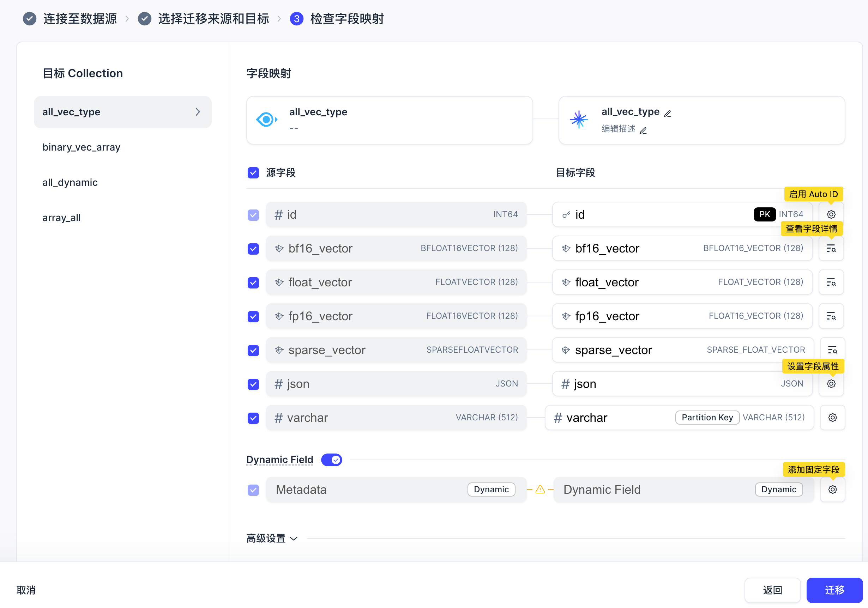Click chevron on all_vec_type collection item
The width and height of the screenshot is (868, 608).
pyautogui.click(x=198, y=112)
